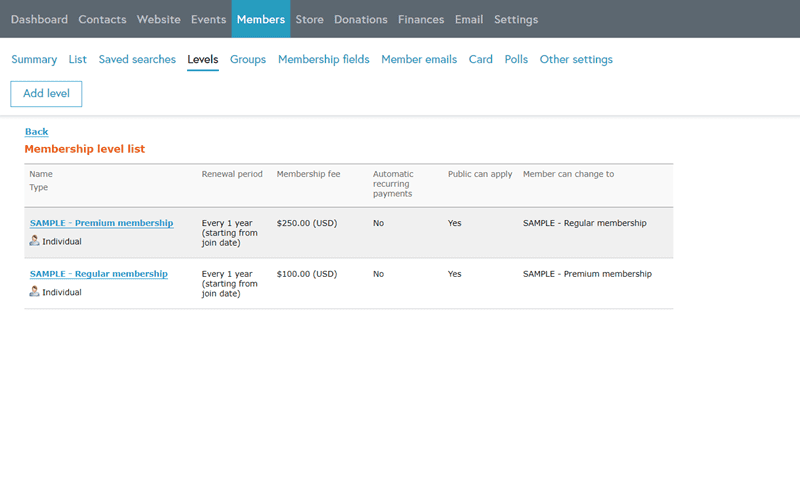
Task: Go to the Contacts section
Action: 102,19
